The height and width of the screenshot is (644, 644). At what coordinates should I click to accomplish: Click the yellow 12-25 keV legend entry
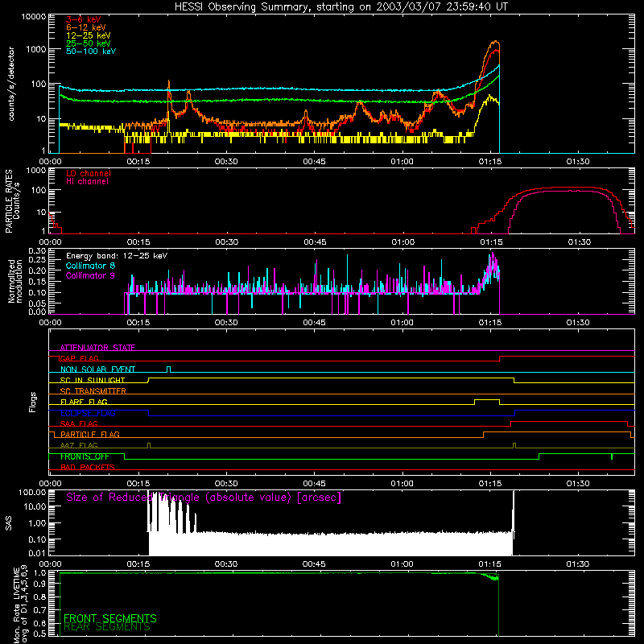88,35
